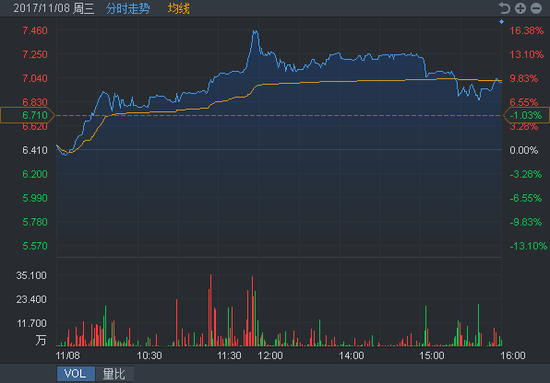Viewport: 550px width, 383px height.
Task: Click the 5.780 price axis label
Action: tap(35, 222)
